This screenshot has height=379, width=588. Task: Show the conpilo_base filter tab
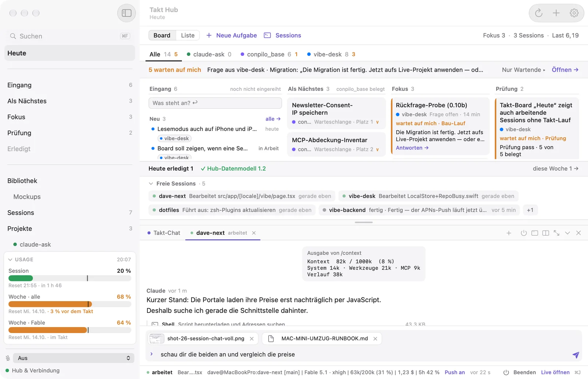point(269,54)
